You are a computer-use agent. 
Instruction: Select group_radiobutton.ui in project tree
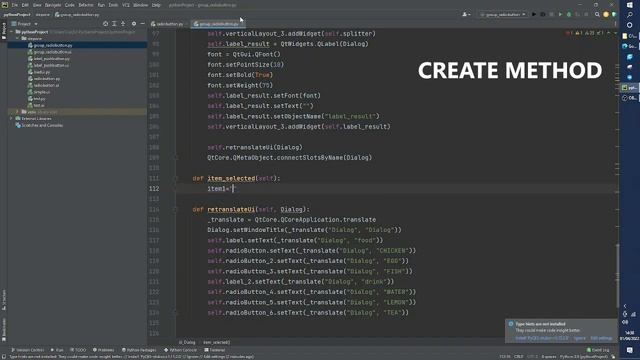pyautogui.click(x=50, y=52)
